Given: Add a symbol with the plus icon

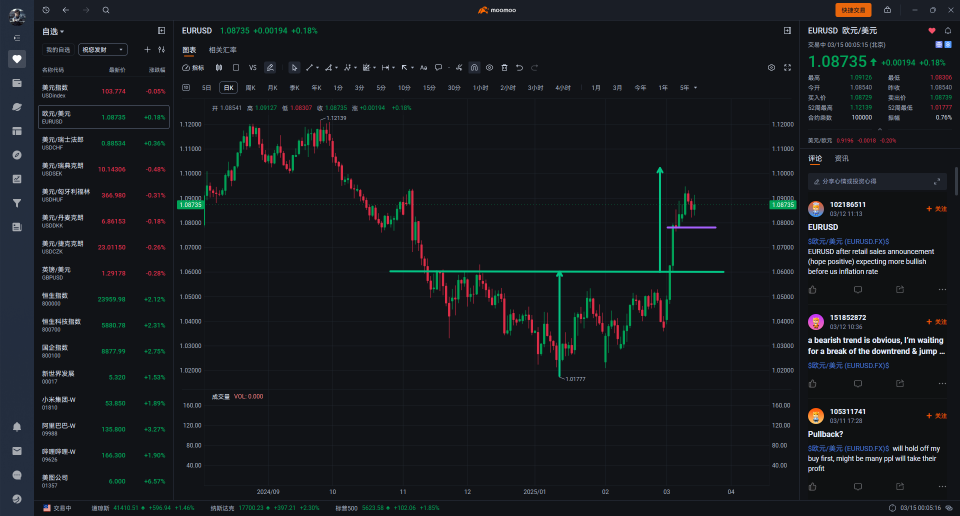Looking at the screenshot, I should coord(147,50).
